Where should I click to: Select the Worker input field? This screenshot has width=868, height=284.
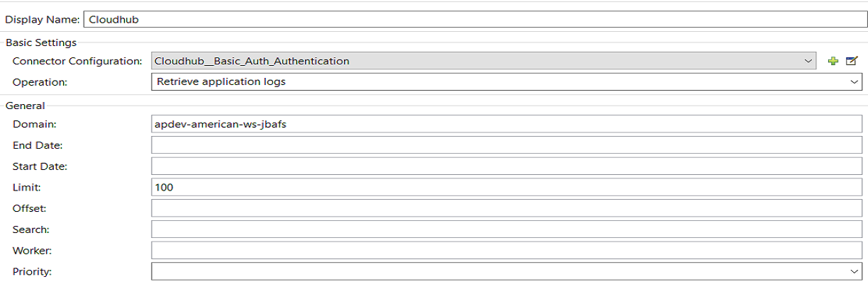(x=506, y=251)
